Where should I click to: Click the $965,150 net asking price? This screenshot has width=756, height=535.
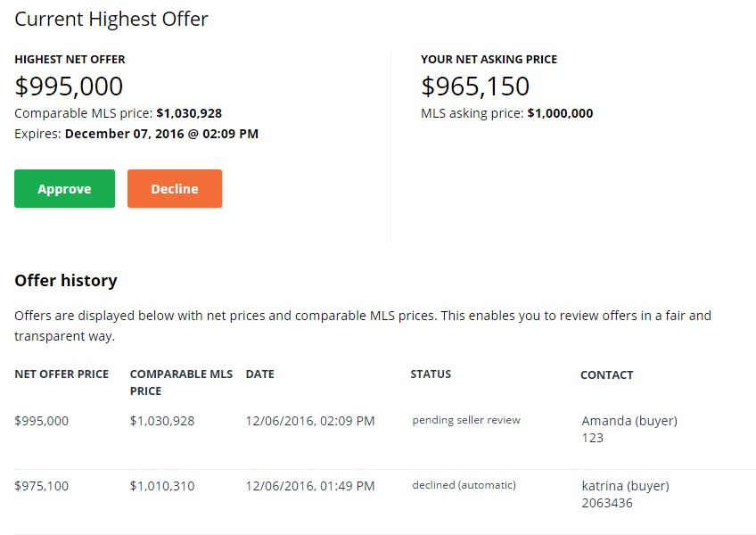coord(475,86)
